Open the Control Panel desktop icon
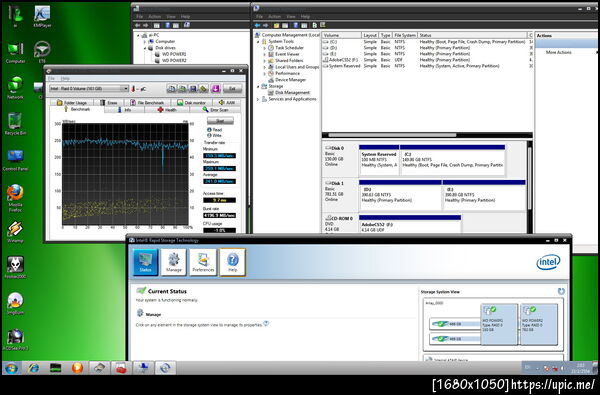The width and height of the screenshot is (600, 395). click(15, 160)
